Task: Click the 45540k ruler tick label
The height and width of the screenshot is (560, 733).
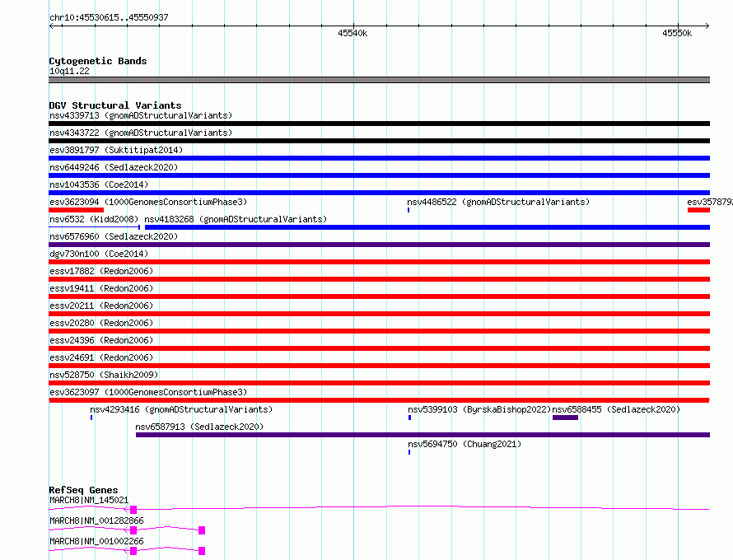Action: (352, 33)
